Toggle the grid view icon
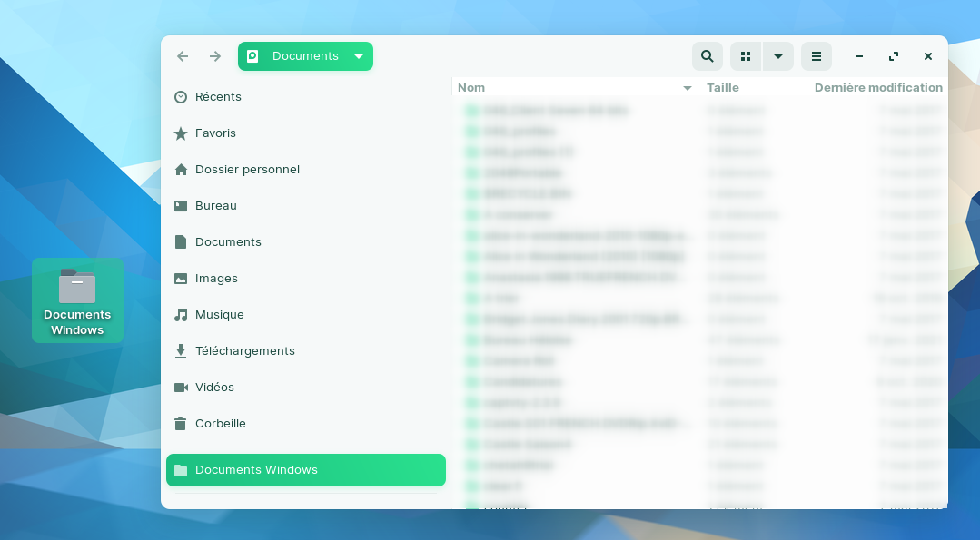The width and height of the screenshot is (980, 540). pyautogui.click(x=746, y=56)
